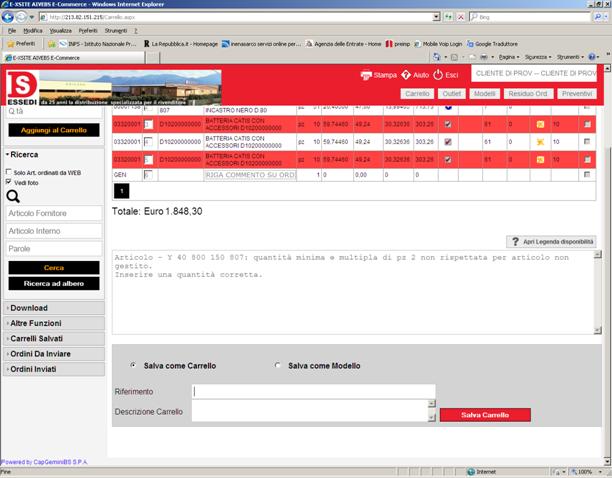The width and height of the screenshot is (612, 478).
Task: Switch to the Preventivi tab
Action: coord(576,93)
